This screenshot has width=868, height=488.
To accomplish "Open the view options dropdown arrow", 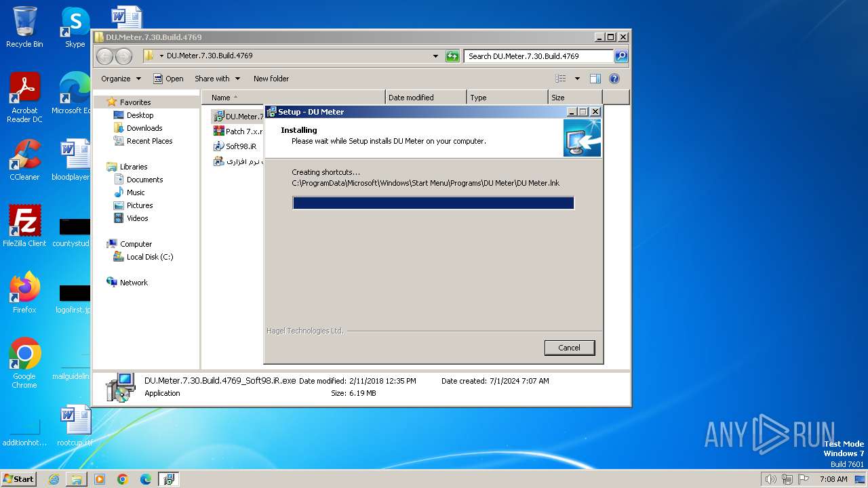I will tap(577, 79).
